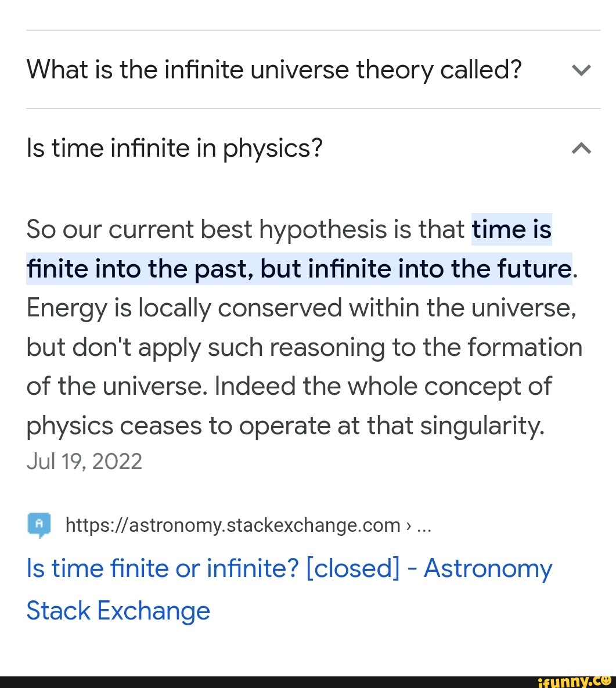The image size is (616, 688).
Task: Click the upward chevron beside the second question
Action: pos(581,148)
